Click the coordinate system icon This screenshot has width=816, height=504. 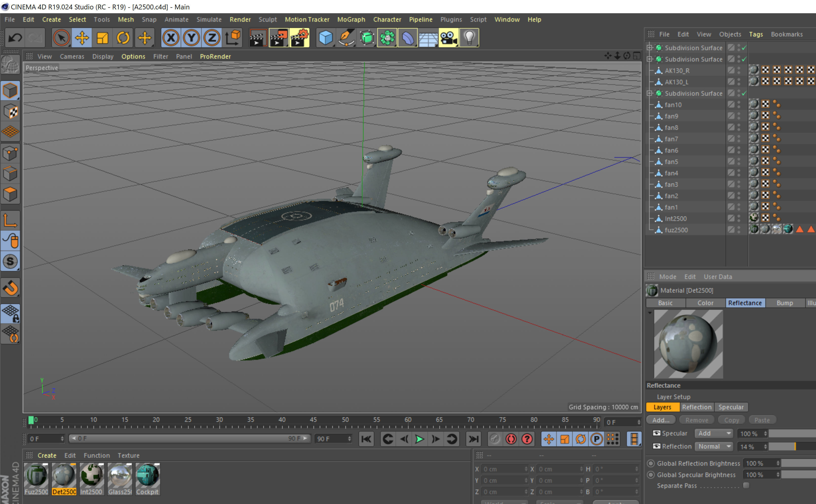coord(232,38)
